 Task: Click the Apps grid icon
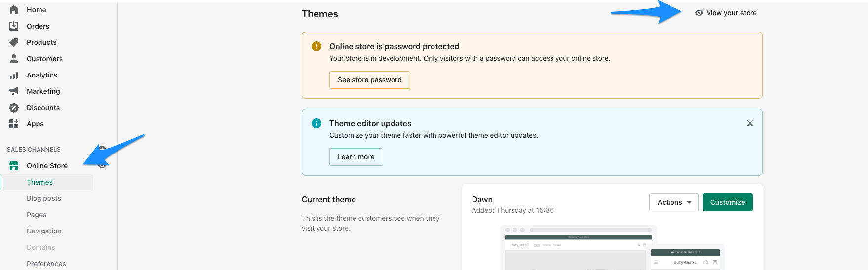tap(14, 124)
